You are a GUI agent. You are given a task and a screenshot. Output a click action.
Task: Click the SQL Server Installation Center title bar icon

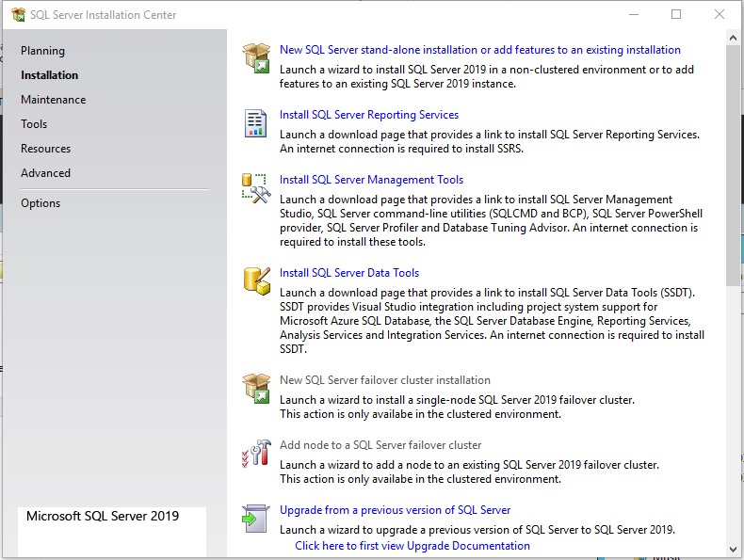(18, 15)
